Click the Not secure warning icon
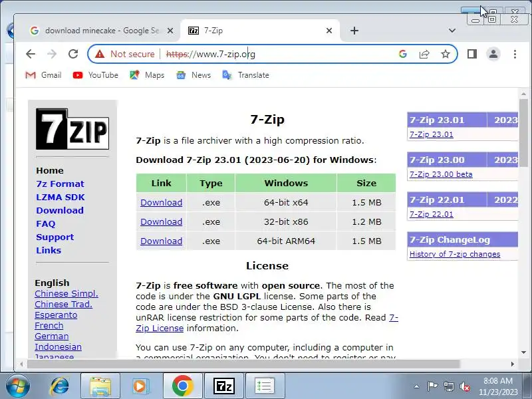Image resolution: width=532 pixels, height=399 pixels. pyautogui.click(x=100, y=54)
